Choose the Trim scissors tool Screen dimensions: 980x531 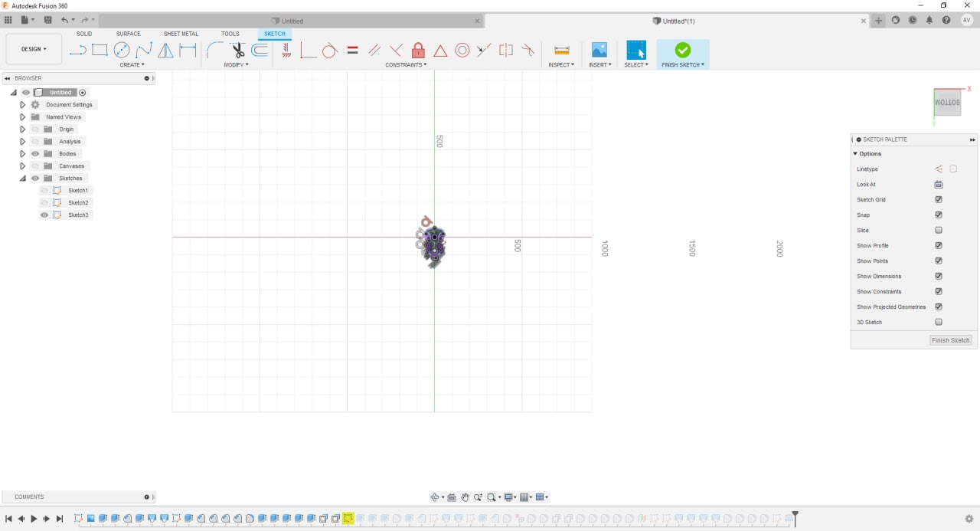coord(238,51)
